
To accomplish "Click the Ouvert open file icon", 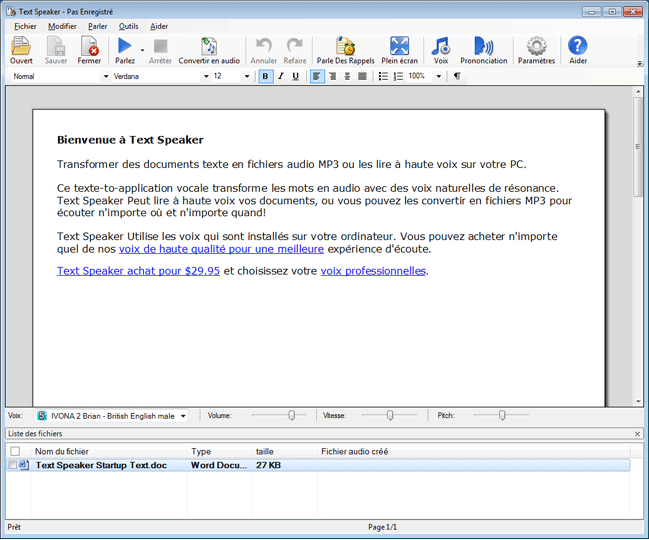I will [x=21, y=47].
